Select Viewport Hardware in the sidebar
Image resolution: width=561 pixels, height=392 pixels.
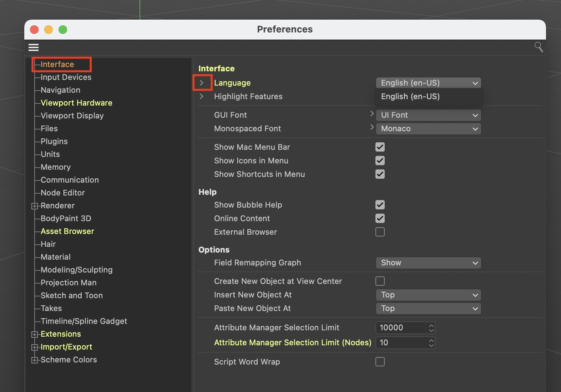[x=76, y=103]
